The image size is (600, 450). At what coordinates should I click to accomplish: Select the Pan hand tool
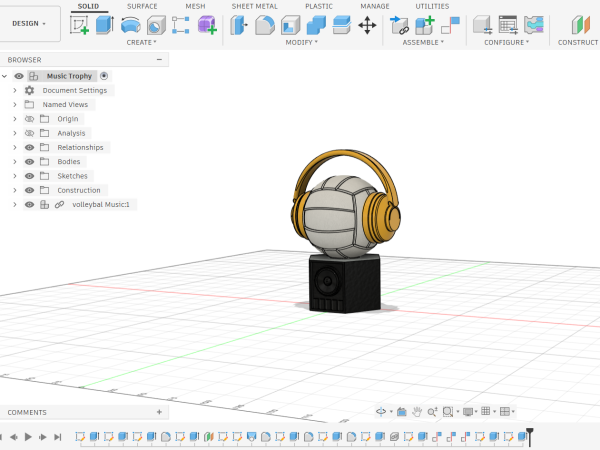coord(417,412)
